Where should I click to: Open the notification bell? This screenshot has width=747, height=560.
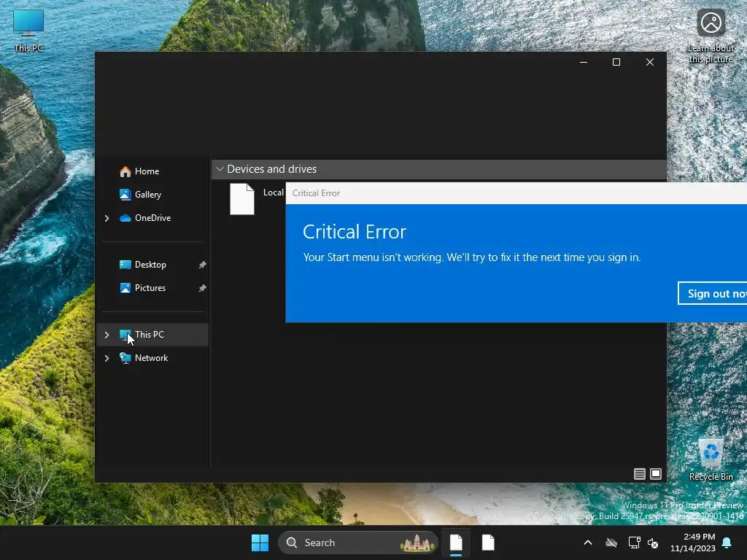pos(727,542)
